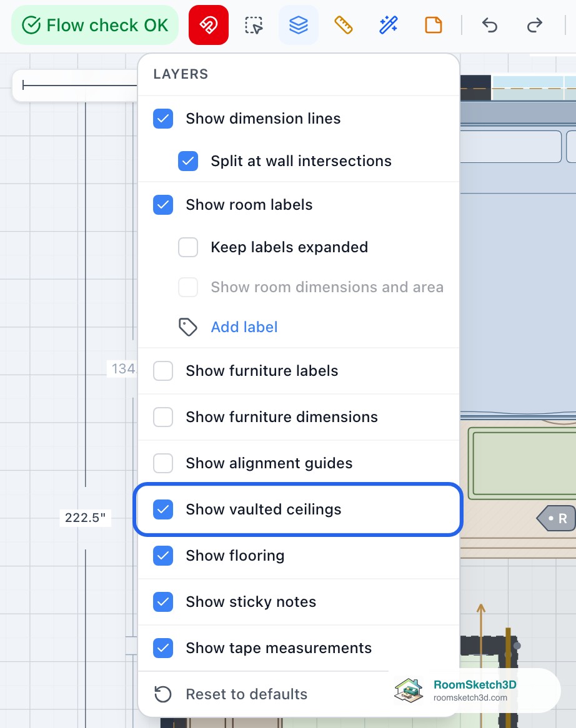Select the green rug in the floor plan
Viewport: 576px width, 728px height.
coord(522,463)
